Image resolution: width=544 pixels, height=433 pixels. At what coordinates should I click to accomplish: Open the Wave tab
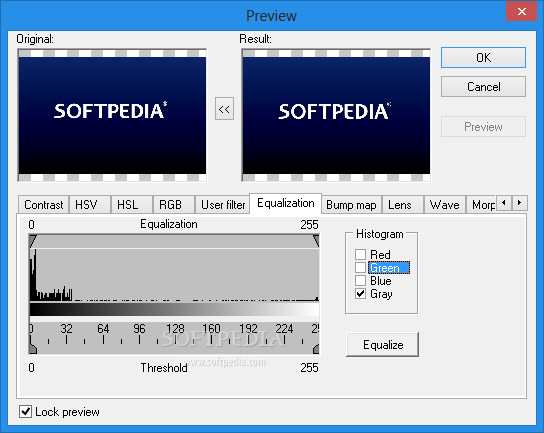[445, 205]
